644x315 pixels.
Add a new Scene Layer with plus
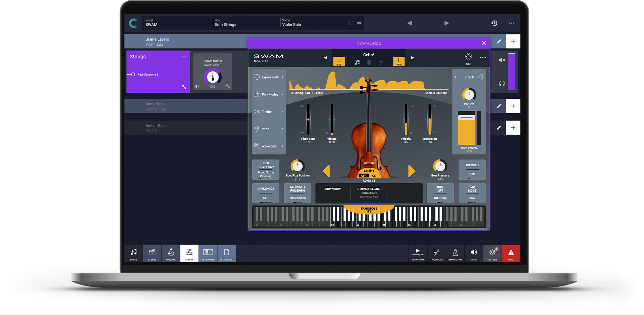[513, 41]
